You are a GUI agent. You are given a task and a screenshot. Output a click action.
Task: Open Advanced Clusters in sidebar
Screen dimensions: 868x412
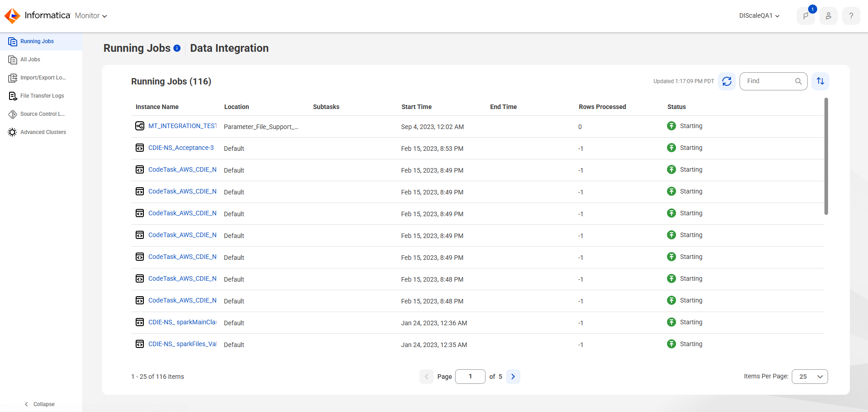pos(41,132)
